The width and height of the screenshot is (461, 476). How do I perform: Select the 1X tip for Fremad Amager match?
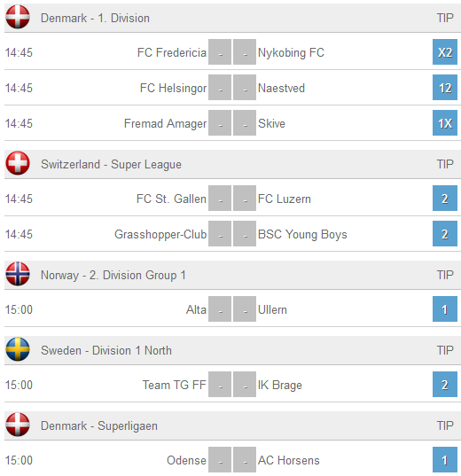point(445,123)
